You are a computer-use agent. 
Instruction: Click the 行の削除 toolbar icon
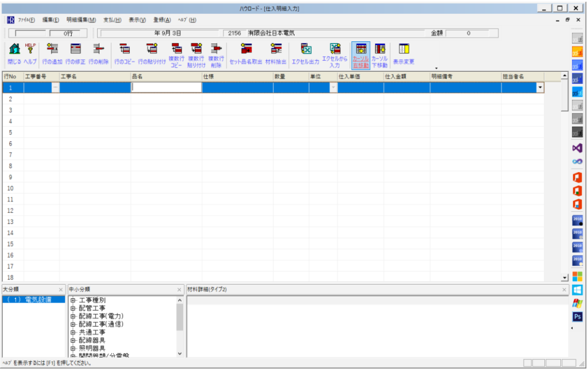98,50
